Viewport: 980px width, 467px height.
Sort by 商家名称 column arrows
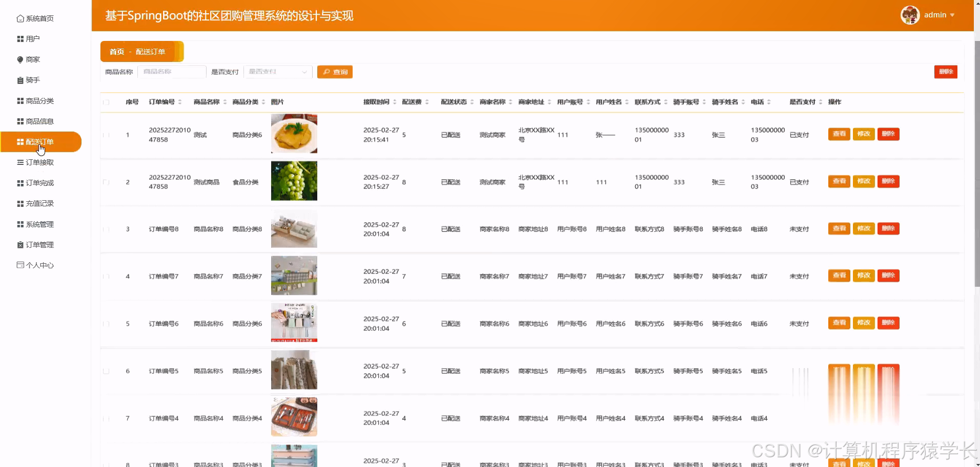(511, 102)
